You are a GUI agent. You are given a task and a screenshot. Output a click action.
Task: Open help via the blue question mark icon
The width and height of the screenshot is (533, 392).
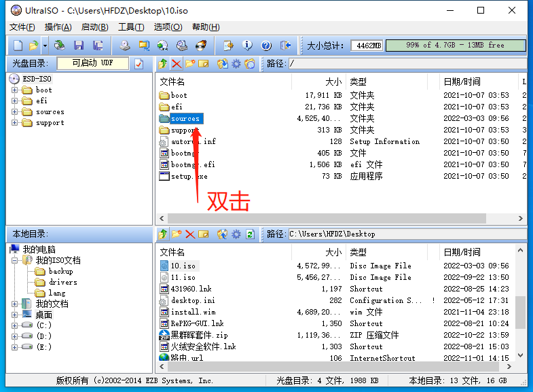pos(266,46)
